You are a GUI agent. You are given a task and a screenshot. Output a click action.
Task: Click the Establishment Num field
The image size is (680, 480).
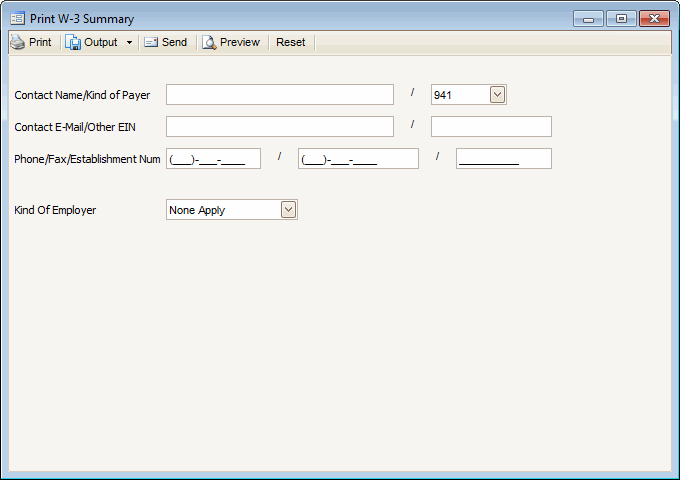(503, 158)
